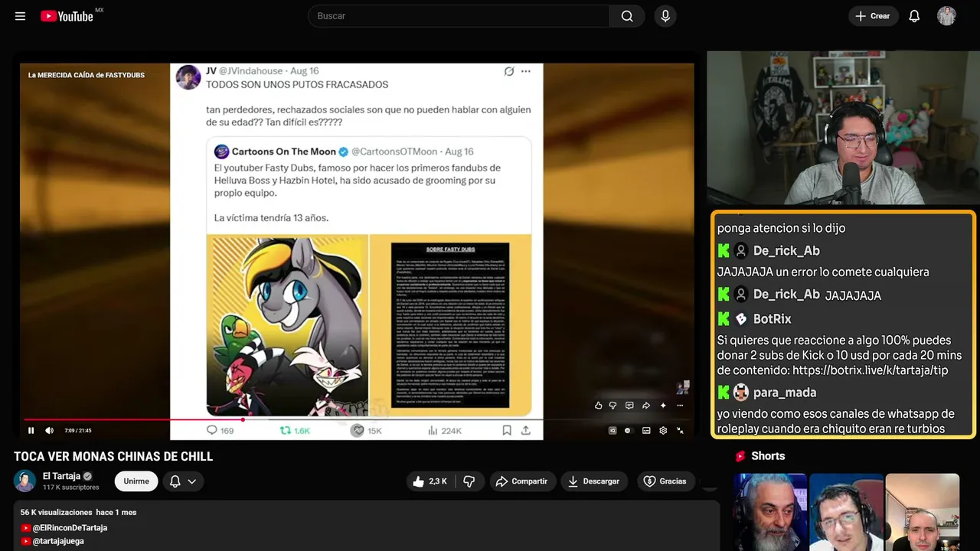Open the @tartajajuega channel link

[x=58, y=541]
